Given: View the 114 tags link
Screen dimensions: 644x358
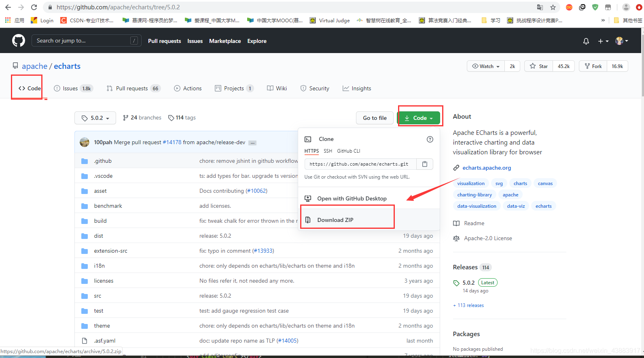Looking at the screenshot, I should point(182,118).
